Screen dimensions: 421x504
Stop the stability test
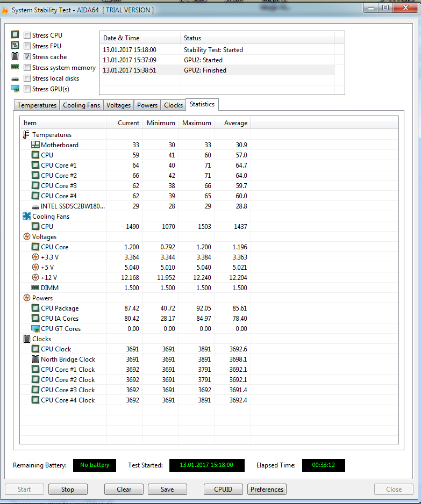click(x=68, y=489)
